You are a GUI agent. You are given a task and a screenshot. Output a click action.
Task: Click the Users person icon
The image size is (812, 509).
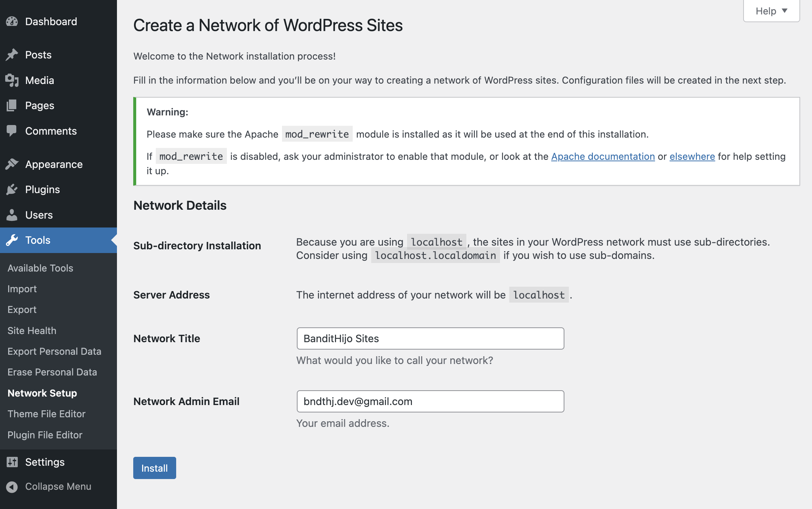[12, 215]
